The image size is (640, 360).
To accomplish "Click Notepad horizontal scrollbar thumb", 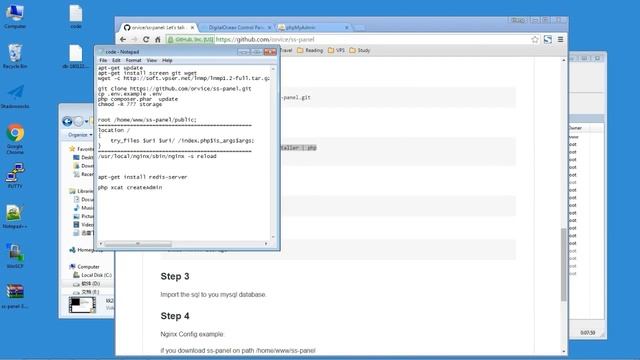I will click(138, 244).
